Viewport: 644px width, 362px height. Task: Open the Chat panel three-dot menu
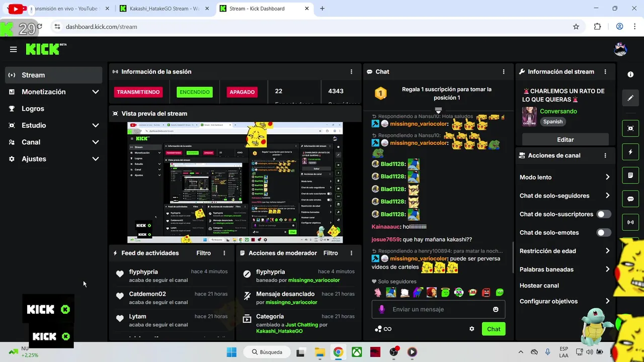point(504,72)
